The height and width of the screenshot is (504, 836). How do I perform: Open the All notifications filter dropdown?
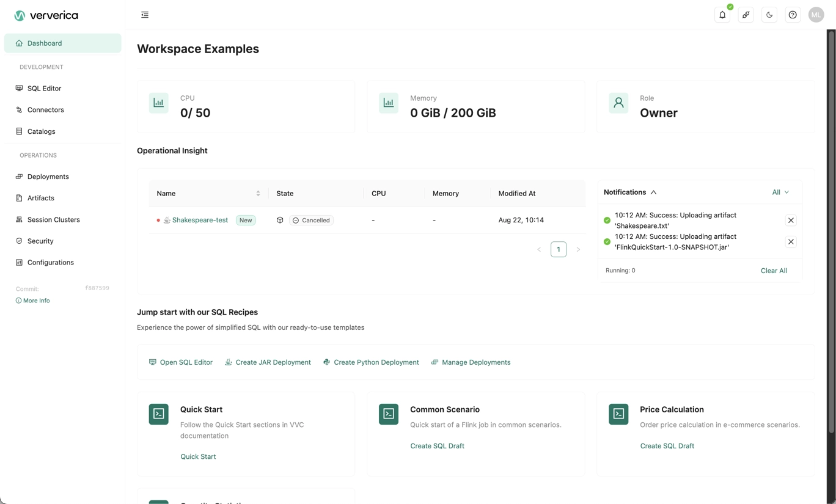pyautogui.click(x=780, y=192)
